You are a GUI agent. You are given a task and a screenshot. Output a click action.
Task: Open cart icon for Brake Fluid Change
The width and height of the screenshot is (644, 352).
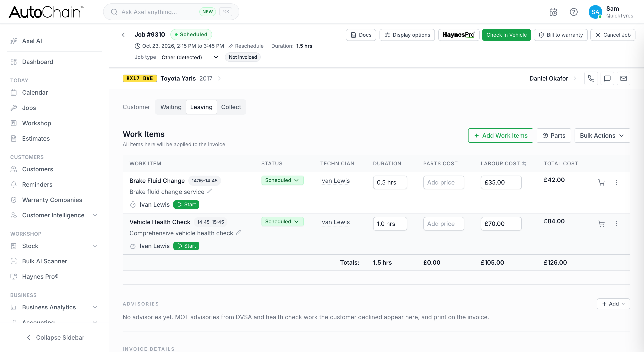pos(601,182)
